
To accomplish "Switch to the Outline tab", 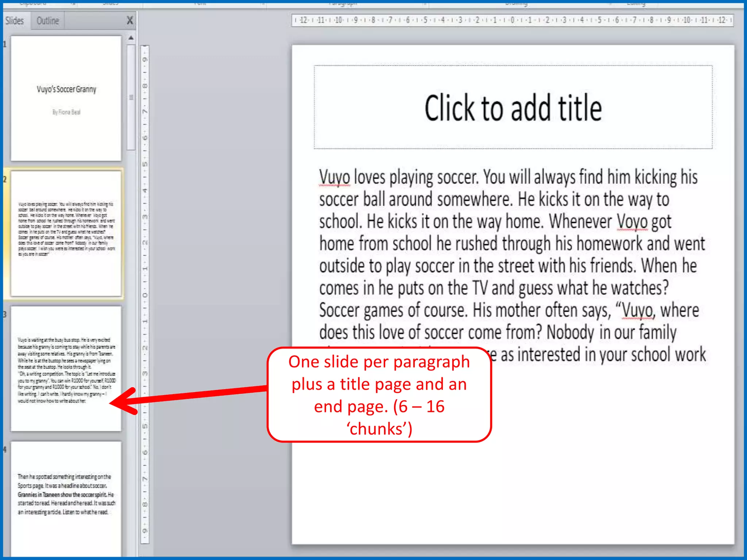I will [x=48, y=21].
